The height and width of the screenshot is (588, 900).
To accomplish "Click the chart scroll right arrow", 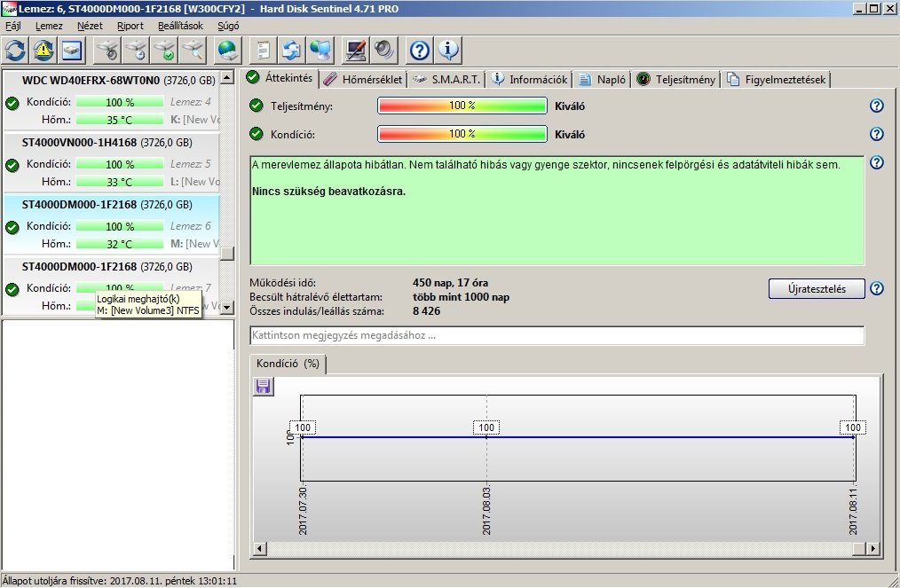I will pyautogui.click(x=872, y=549).
